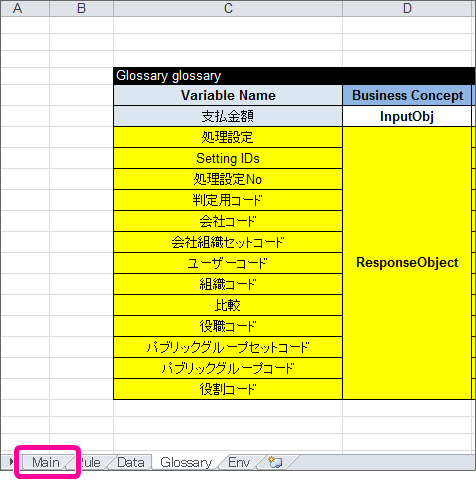Screen dimensions: 476x480
Task: Select the 会社組織セットコード cell
Action: tap(228, 242)
